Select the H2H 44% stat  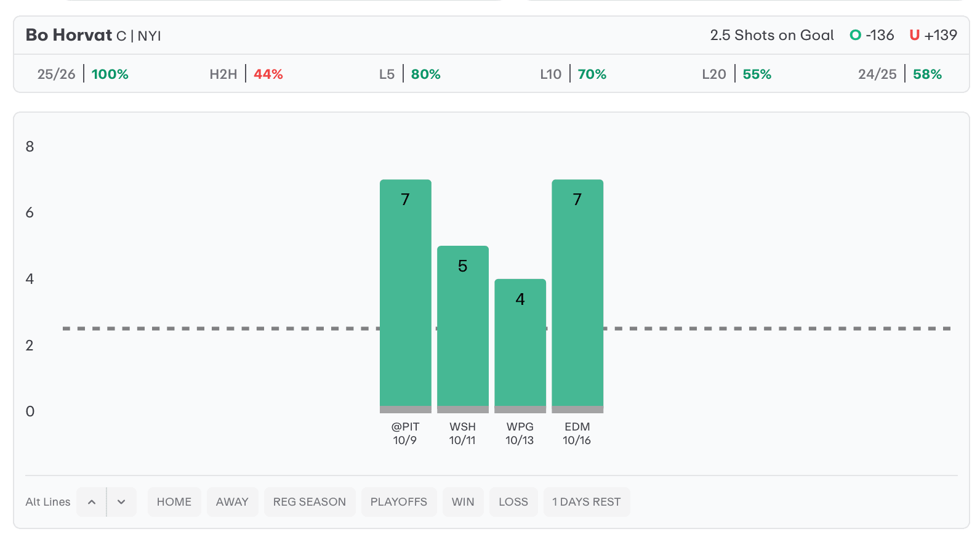pyautogui.click(x=246, y=74)
